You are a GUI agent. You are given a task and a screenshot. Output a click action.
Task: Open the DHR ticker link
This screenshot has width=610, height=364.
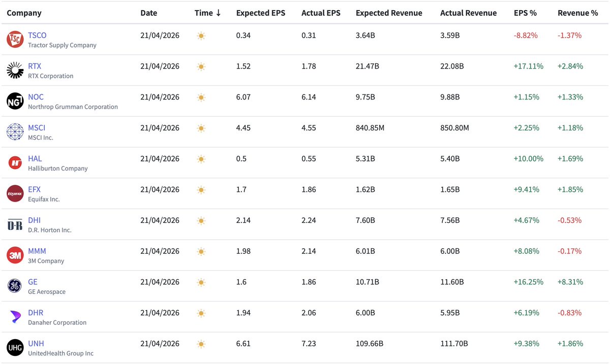[x=36, y=313]
